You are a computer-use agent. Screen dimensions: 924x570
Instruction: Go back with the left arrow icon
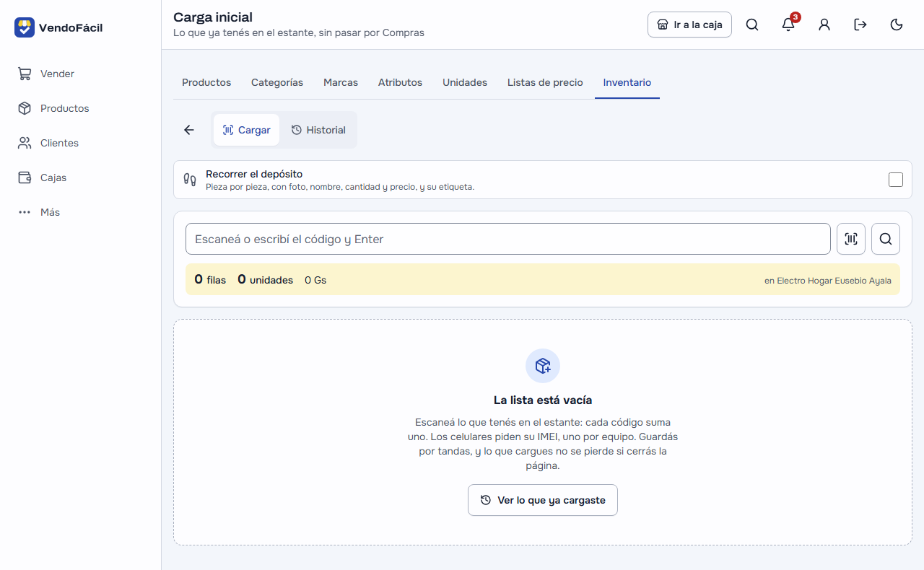pyautogui.click(x=189, y=130)
